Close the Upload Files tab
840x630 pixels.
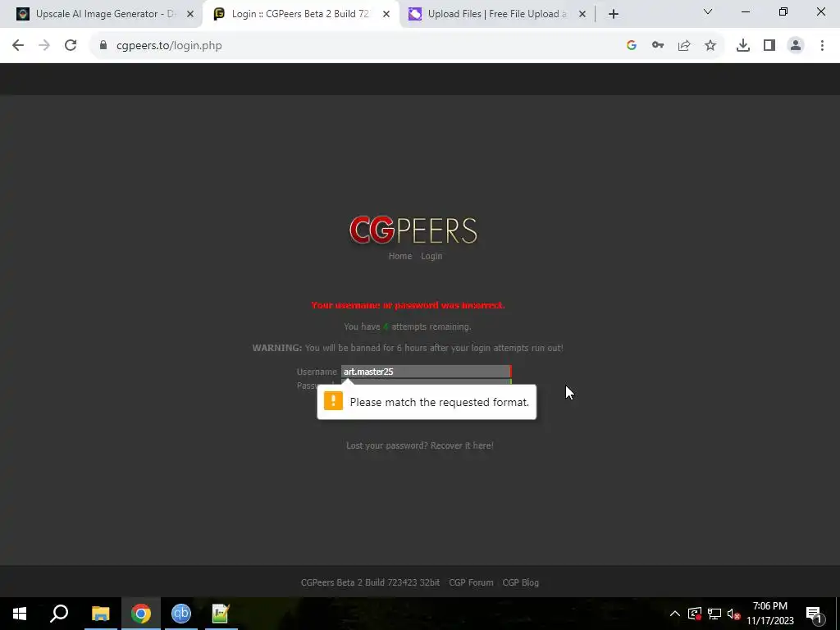click(582, 14)
